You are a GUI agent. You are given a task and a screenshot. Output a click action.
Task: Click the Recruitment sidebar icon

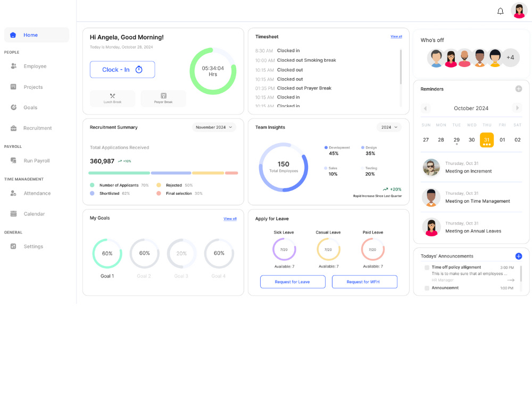point(14,128)
